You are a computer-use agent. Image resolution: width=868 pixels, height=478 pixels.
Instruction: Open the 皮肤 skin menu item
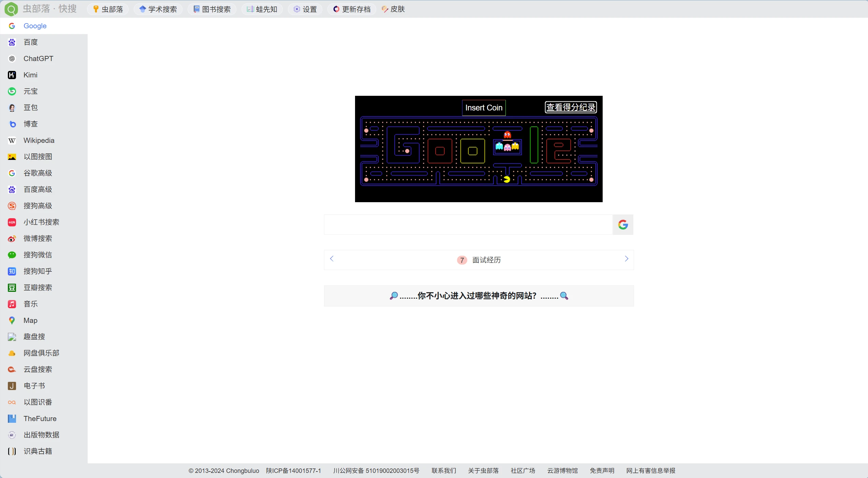point(394,9)
